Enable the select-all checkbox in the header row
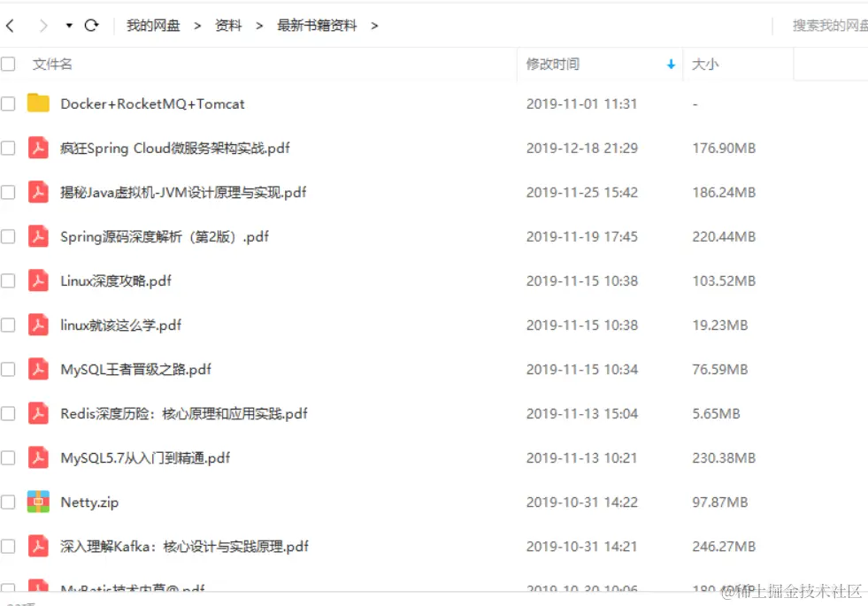868x606 pixels. coord(9,64)
